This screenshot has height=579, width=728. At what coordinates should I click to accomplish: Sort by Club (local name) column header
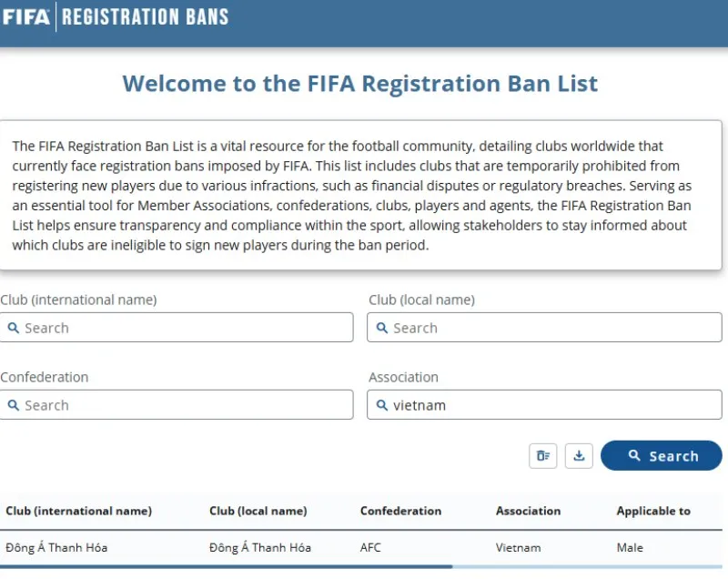pos(258,512)
